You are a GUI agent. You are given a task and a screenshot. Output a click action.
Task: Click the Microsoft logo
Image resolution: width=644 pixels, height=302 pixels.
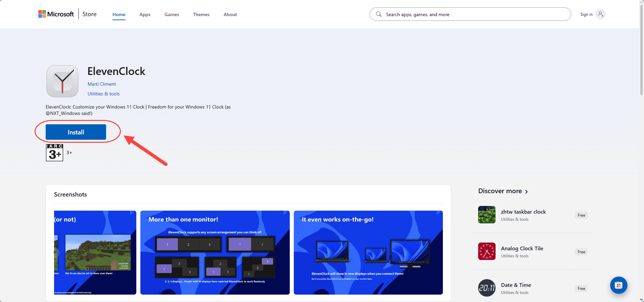(x=56, y=14)
